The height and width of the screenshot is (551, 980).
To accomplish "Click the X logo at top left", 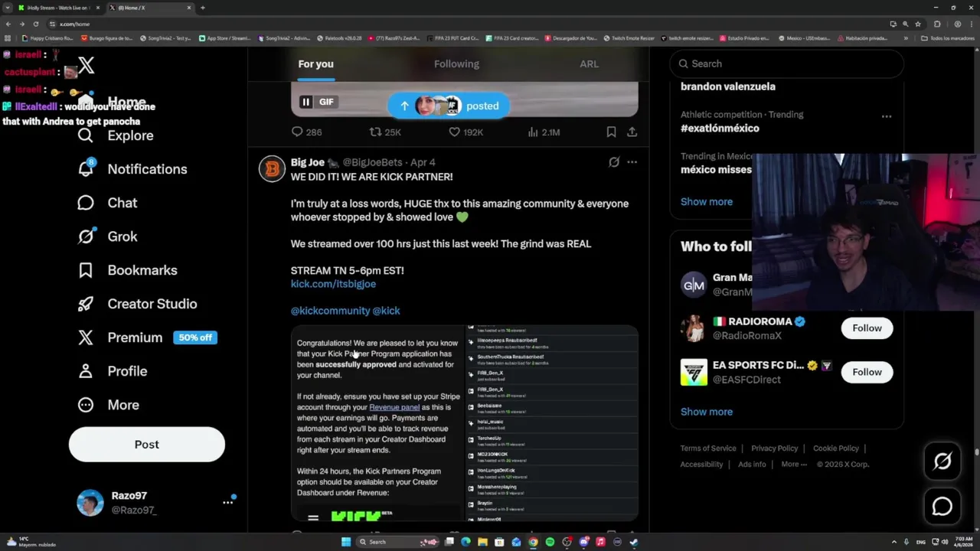I will coord(86,66).
